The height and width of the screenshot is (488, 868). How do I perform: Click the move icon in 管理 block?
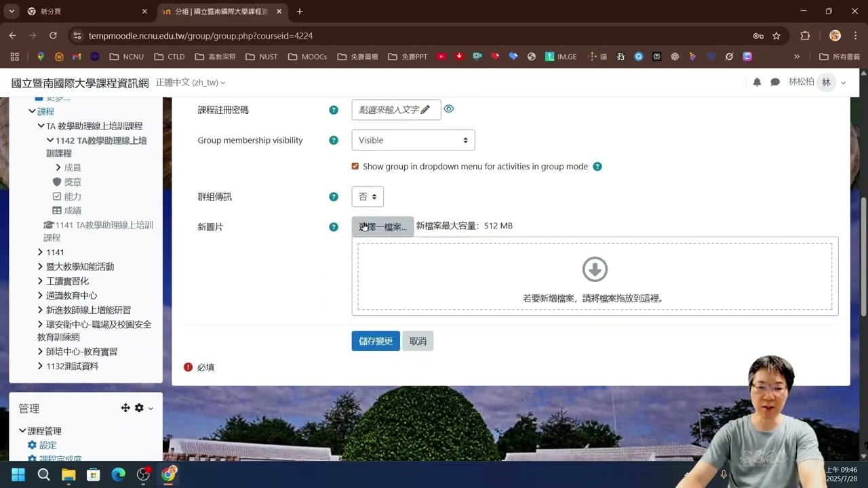(x=125, y=408)
